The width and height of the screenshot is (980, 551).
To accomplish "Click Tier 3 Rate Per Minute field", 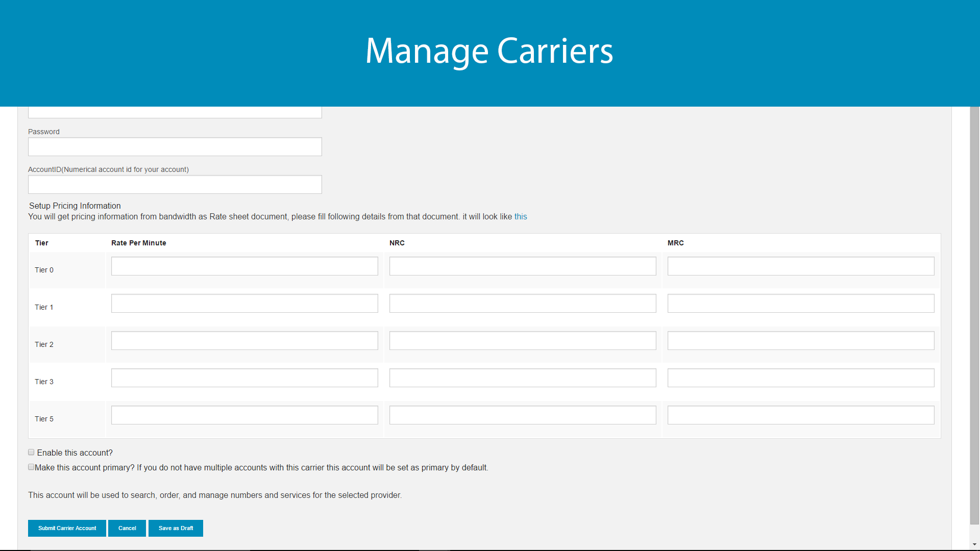I will pyautogui.click(x=244, y=378).
